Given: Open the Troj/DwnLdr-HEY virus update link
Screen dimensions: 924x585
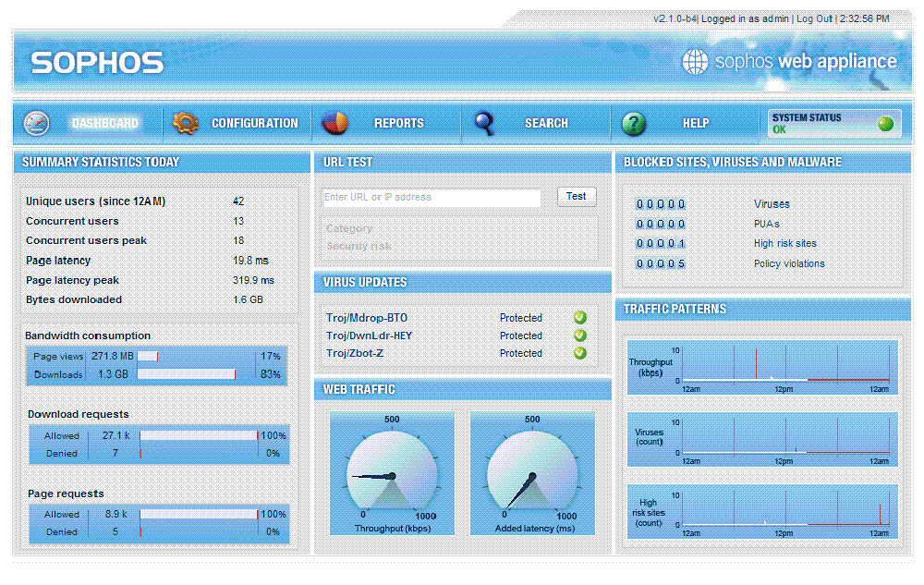Looking at the screenshot, I should click(369, 335).
